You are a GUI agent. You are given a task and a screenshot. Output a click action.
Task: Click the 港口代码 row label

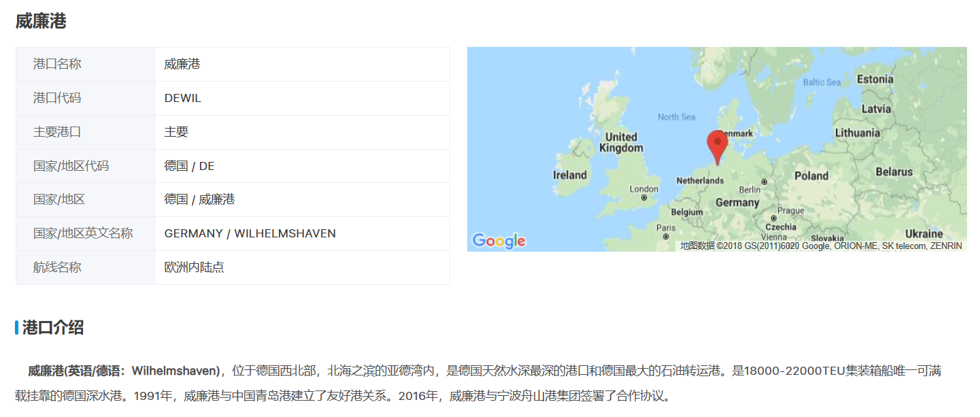tap(57, 98)
